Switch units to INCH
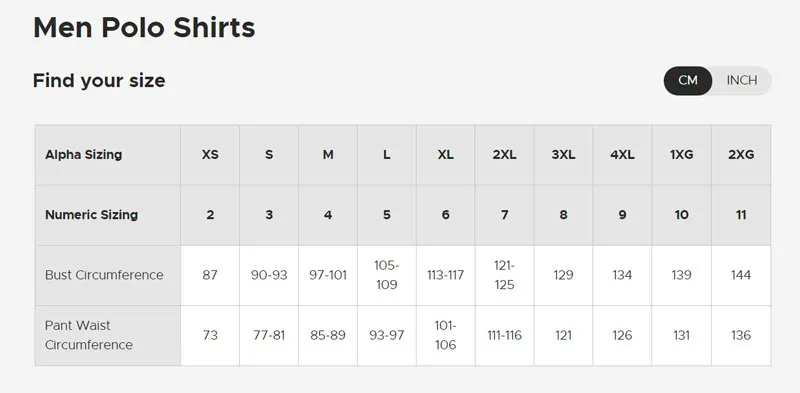 point(741,81)
